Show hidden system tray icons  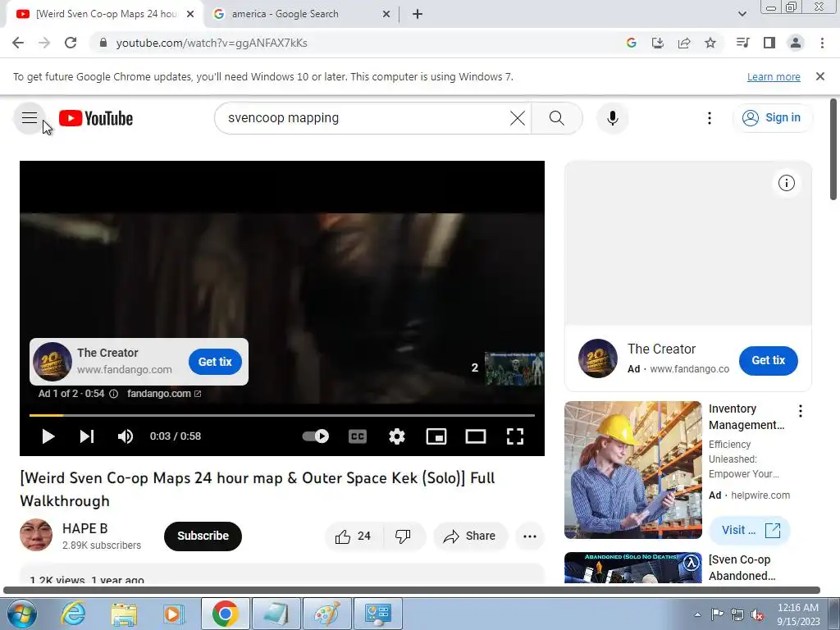coord(697,614)
